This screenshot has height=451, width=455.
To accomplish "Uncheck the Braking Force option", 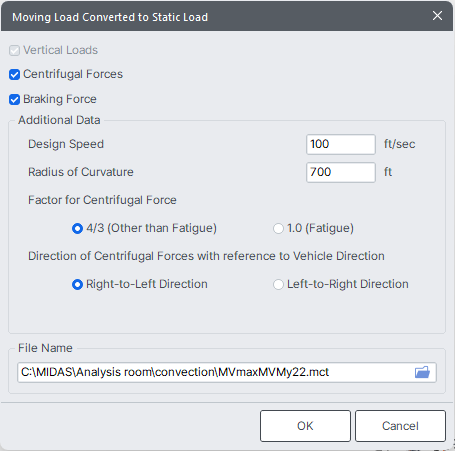I will (x=14, y=99).
